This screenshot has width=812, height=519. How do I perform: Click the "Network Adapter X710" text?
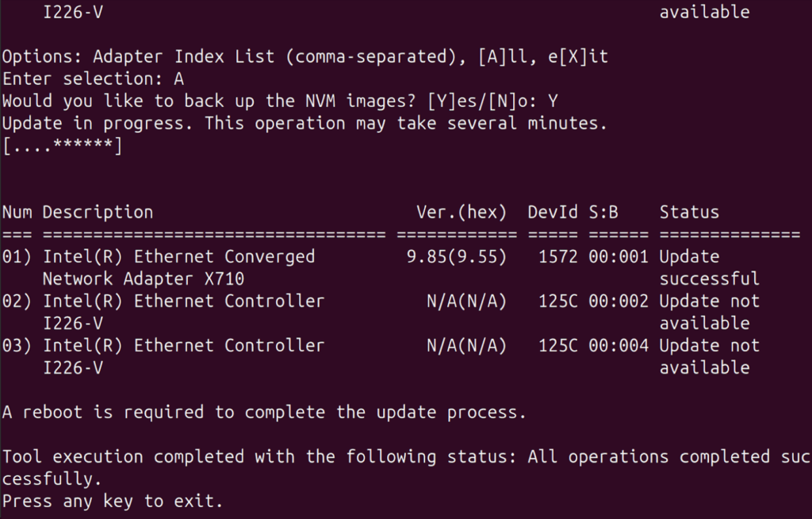[143, 279]
